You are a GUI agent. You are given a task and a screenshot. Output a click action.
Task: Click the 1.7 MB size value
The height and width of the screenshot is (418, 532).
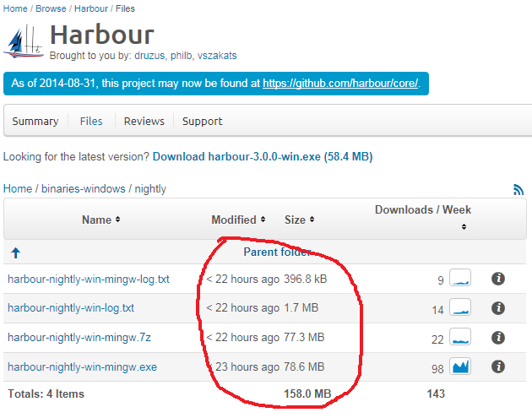(301, 307)
